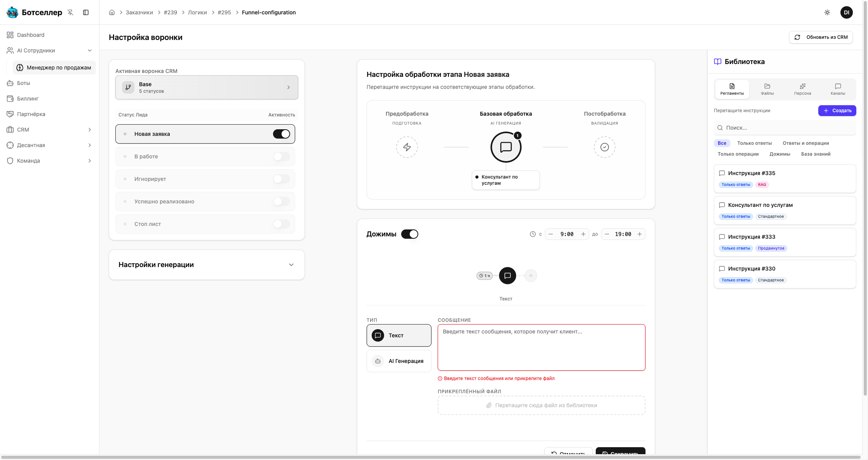The image size is (868, 460).
Task: Disable the Новая заявка activity toggle
Action: (281, 134)
